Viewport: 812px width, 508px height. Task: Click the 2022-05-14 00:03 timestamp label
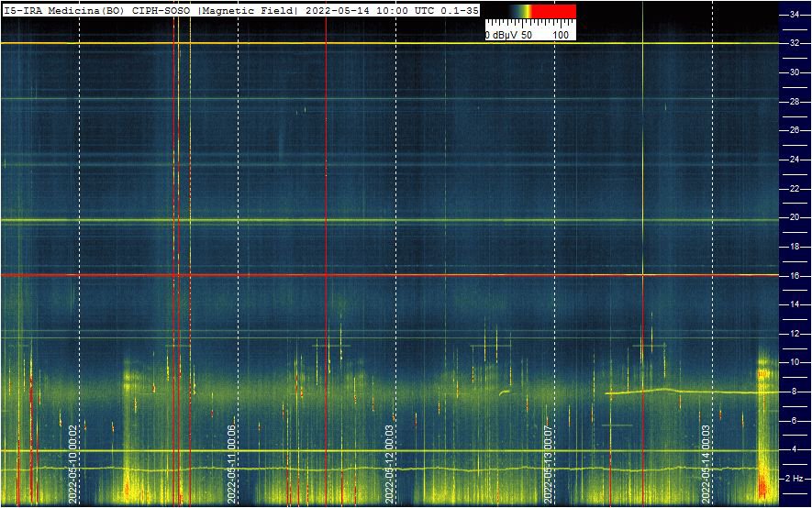coord(706,465)
